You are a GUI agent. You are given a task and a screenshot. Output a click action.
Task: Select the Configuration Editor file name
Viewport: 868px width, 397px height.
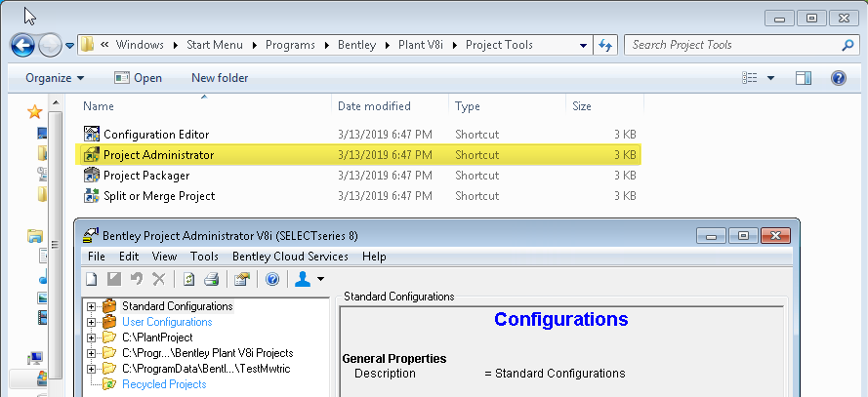point(156,135)
